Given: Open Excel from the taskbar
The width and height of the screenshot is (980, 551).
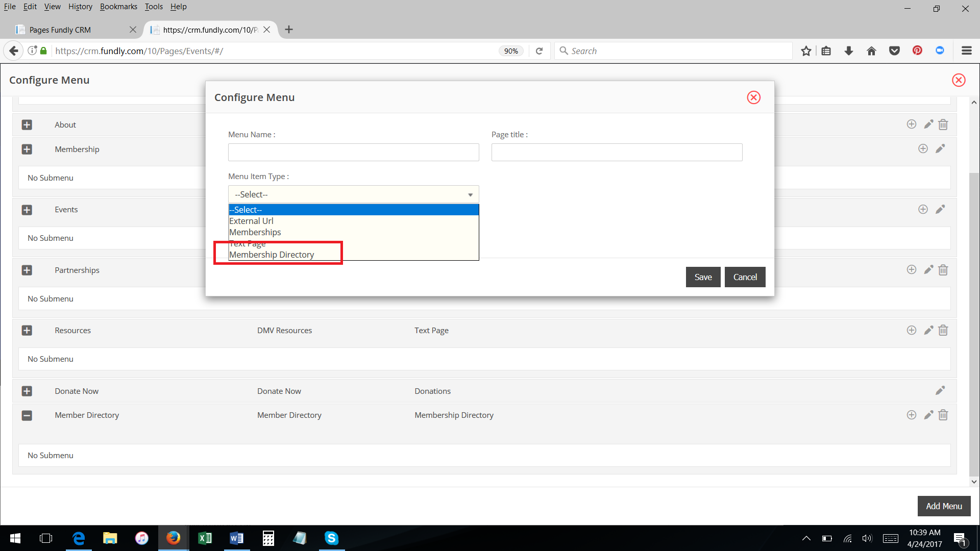Looking at the screenshot, I should coord(205,538).
